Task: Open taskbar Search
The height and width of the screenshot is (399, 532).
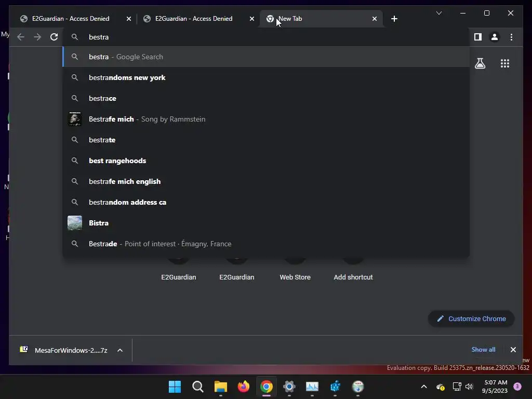Action: [198, 387]
